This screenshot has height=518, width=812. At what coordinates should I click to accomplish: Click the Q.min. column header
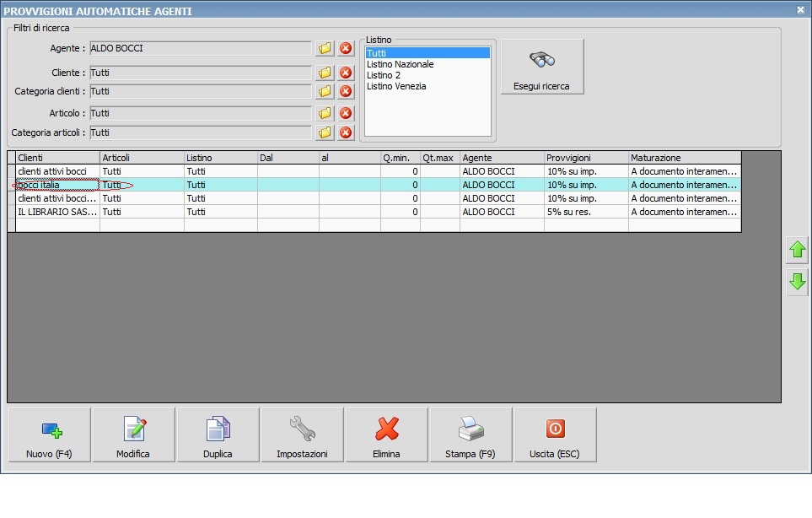point(401,158)
